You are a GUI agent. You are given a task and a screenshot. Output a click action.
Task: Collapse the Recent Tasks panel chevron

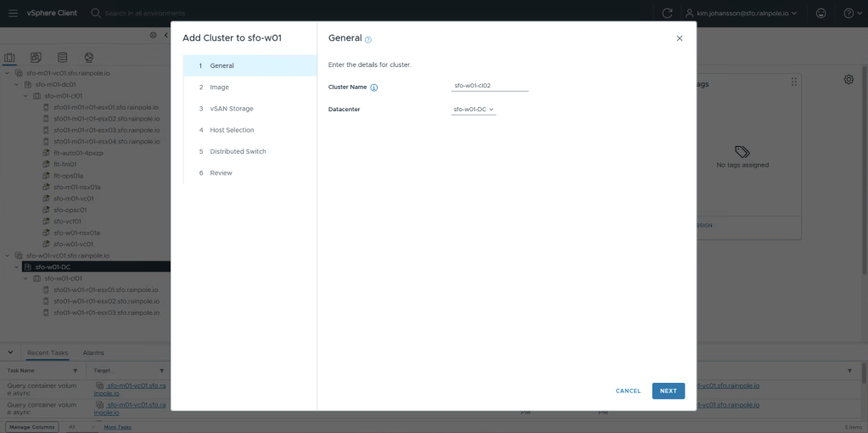pos(10,352)
